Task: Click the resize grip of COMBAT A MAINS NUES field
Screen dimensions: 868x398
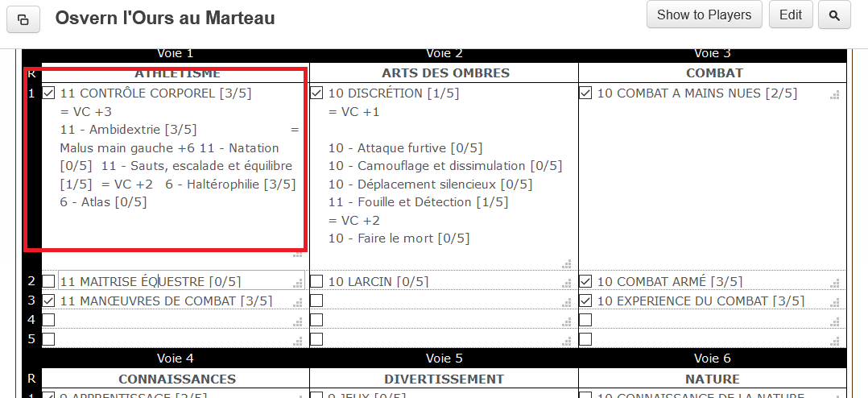Action: (x=834, y=95)
